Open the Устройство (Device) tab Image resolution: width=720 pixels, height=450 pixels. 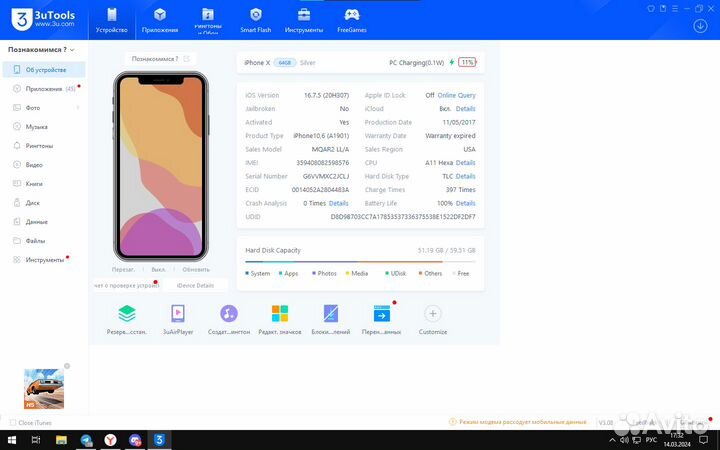112,21
